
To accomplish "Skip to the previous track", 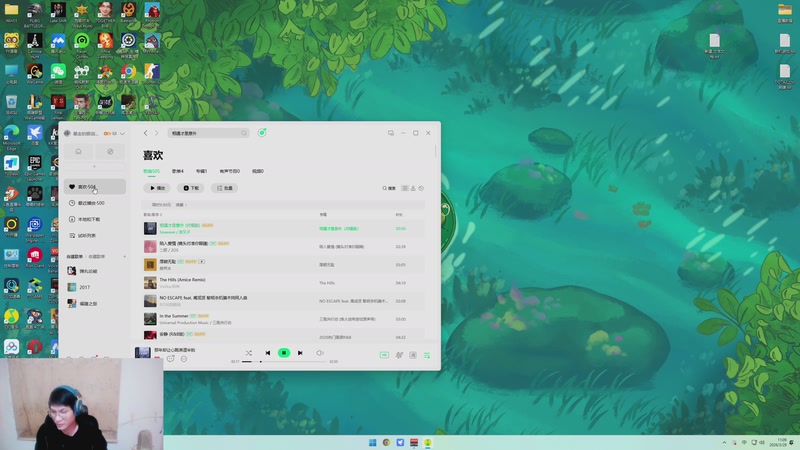I will point(268,353).
